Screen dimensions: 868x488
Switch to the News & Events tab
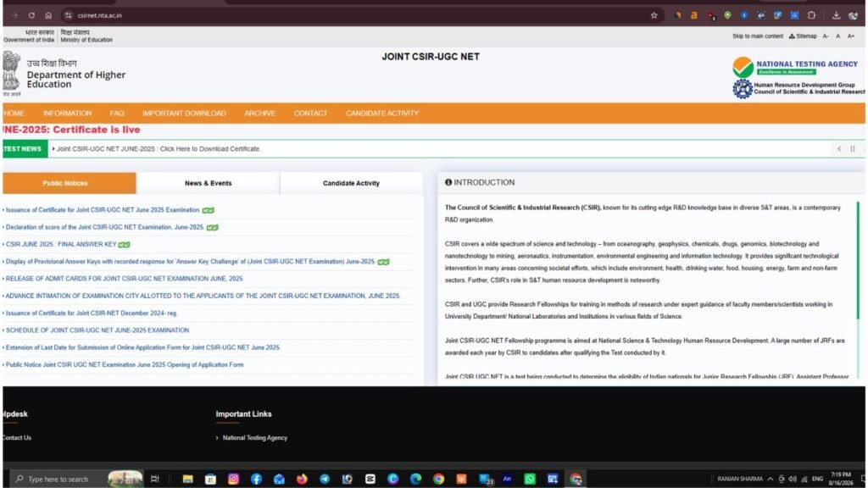(209, 183)
